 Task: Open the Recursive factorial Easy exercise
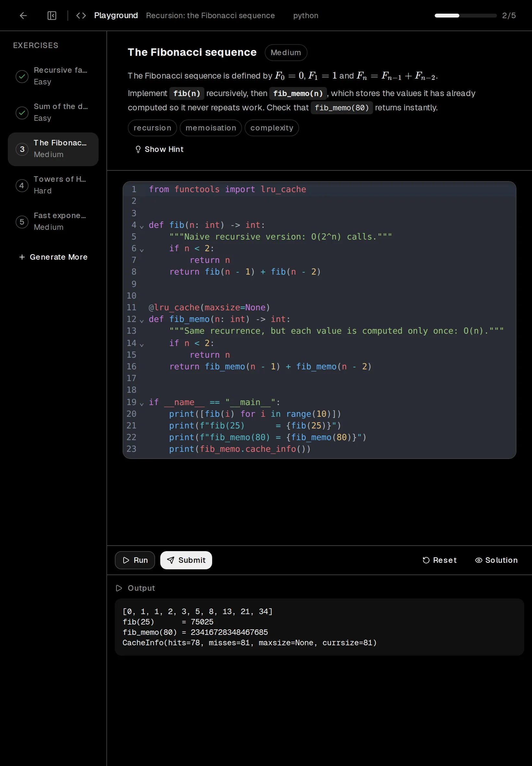[53, 76]
